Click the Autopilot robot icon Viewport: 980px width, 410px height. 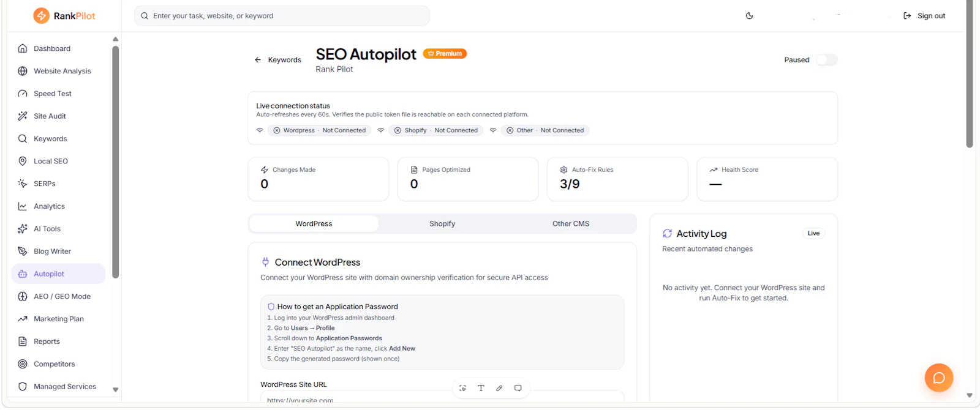click(x=23, y=274)
